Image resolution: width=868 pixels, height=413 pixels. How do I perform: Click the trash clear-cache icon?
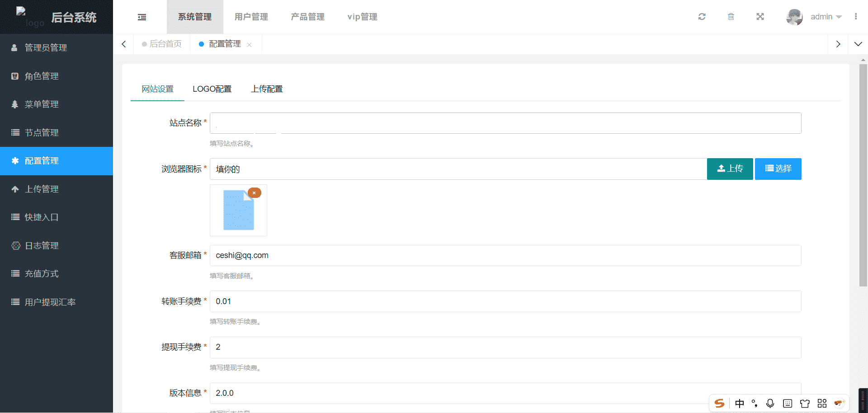click(731, 17)
